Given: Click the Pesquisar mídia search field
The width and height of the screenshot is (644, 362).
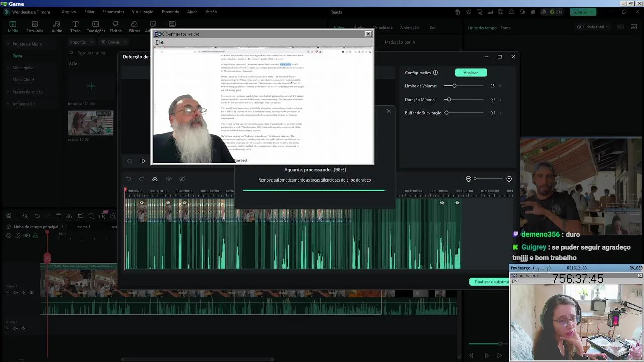Looking at the screenshot, I should click(x=92, y=53).
